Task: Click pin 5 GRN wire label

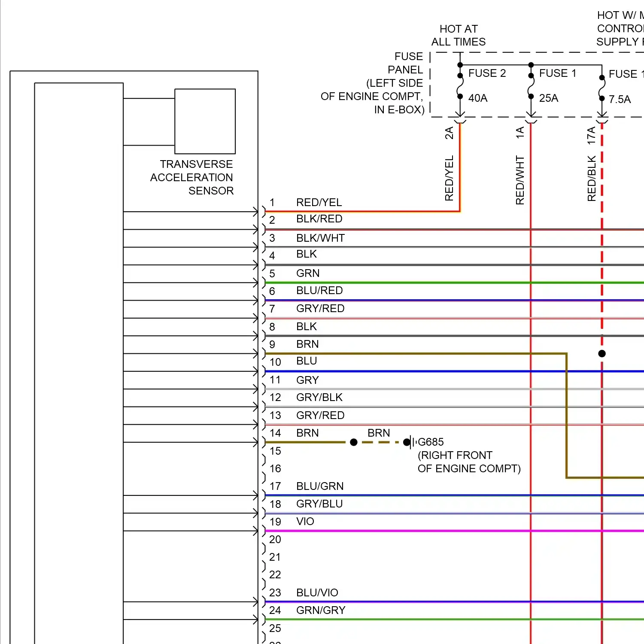Action: 308,273
